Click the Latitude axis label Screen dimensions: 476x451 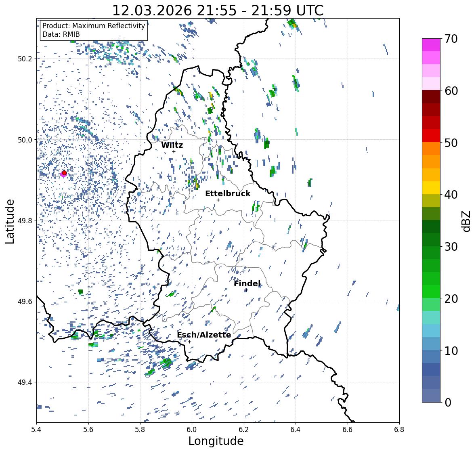pos(10,221)
